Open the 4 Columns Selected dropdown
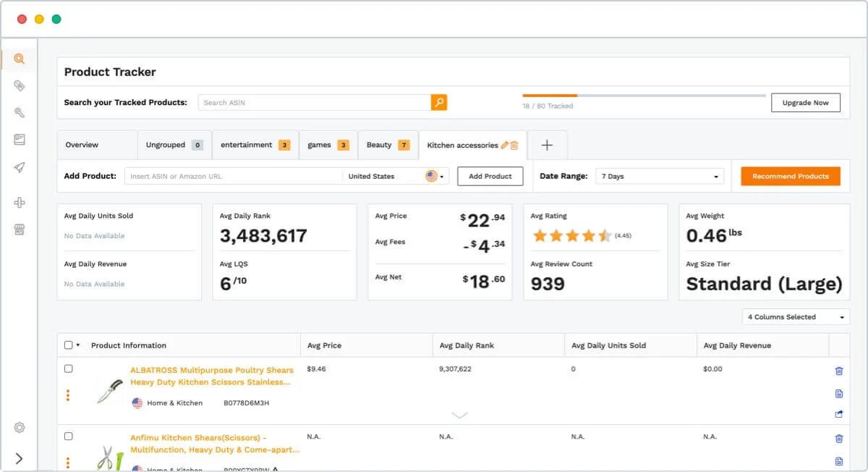The height and width of the screenshot is (472, 868). pyautogui.click(x=795, y=316)
